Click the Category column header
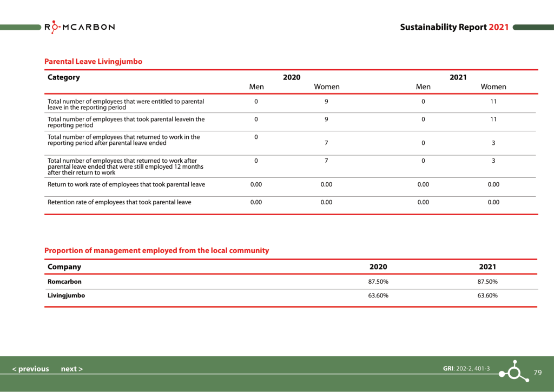This screenshot has height=392, width=554. click(64, 77)
